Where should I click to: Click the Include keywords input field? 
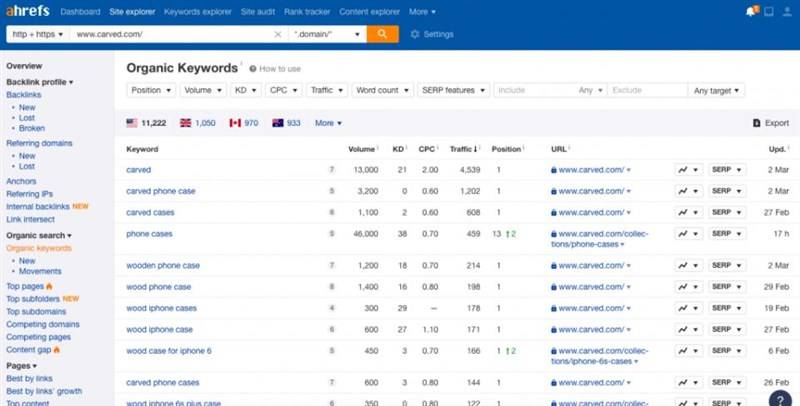(x=534, y=90)
